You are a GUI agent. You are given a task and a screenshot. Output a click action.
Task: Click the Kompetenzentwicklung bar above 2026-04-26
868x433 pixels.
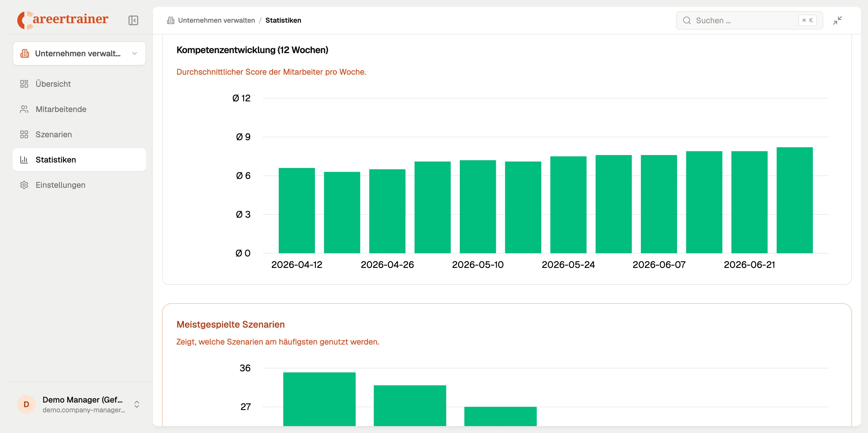pyautogui.click(x=387, y=211)
